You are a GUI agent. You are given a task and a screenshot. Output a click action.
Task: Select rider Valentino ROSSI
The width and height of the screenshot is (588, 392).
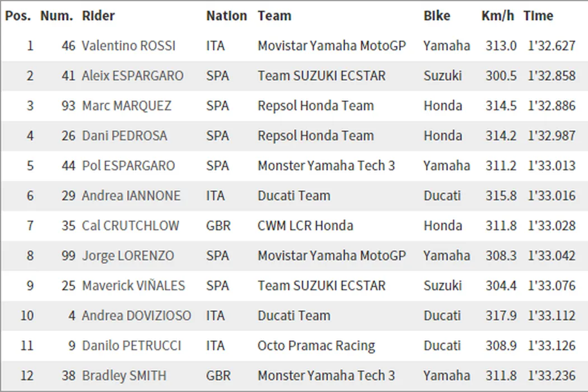point(128,46)
